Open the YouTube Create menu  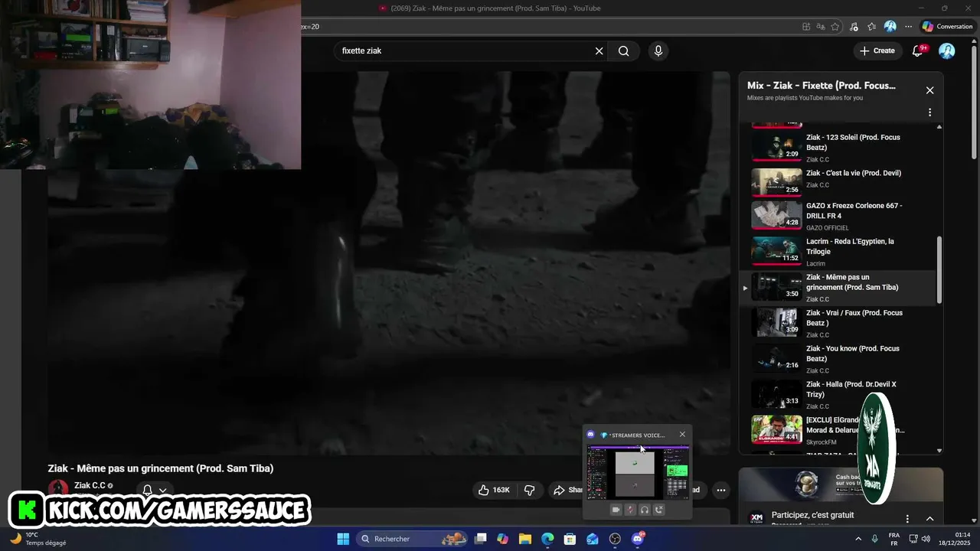click(877, 51)
